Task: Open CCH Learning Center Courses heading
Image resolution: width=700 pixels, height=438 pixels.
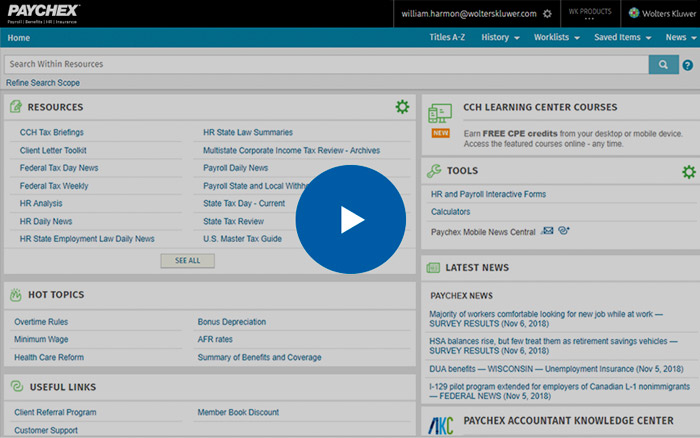Action: (x=540, y=107)
